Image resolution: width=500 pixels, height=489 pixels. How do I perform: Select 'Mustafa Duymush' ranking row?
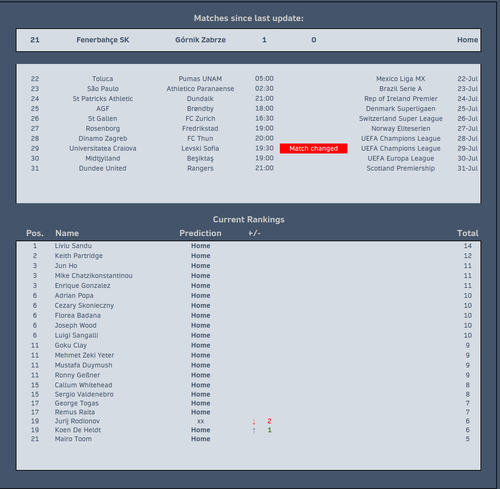pyautogui.click(x=248, y=365)
